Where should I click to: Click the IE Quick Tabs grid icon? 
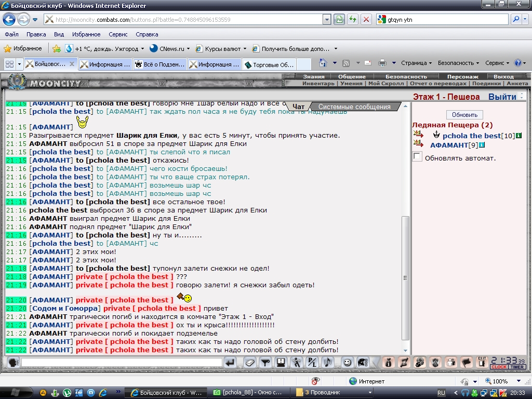pyautogui.click(x=9, y=64)
